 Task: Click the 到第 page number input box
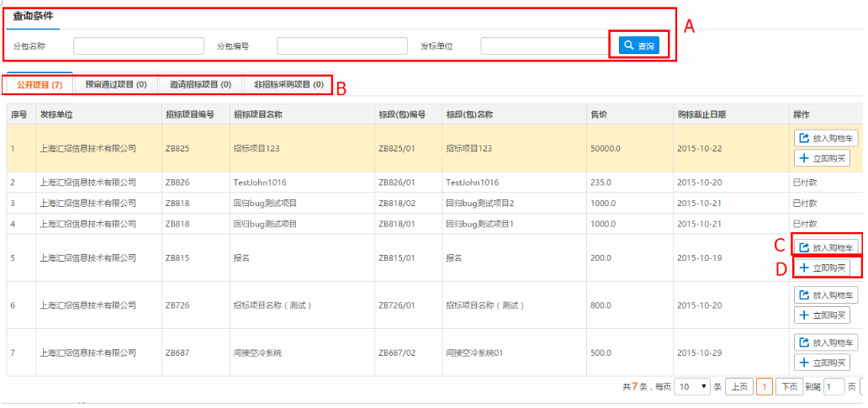pyautogui.click(x=834, y=387)
